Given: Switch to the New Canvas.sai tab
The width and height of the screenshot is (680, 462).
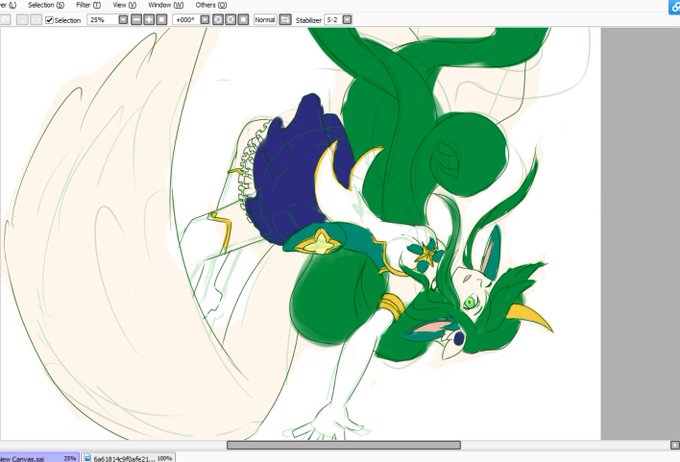Looking at the screenshot, I should click(x=39, y=458).
